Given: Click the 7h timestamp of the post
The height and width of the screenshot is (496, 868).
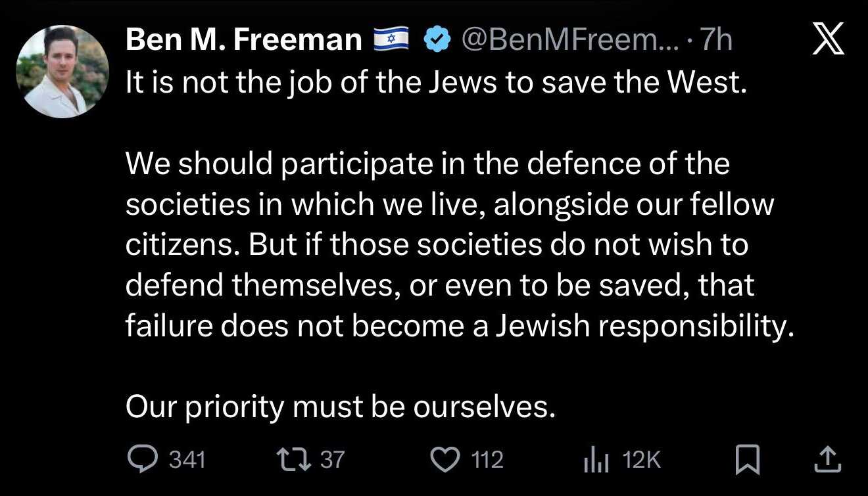Looking at the screenshot, I should click(716, 41).
